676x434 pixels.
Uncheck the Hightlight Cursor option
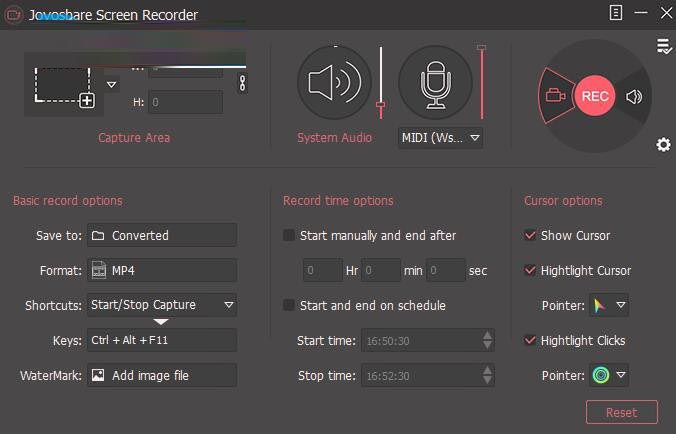[529, 270]
